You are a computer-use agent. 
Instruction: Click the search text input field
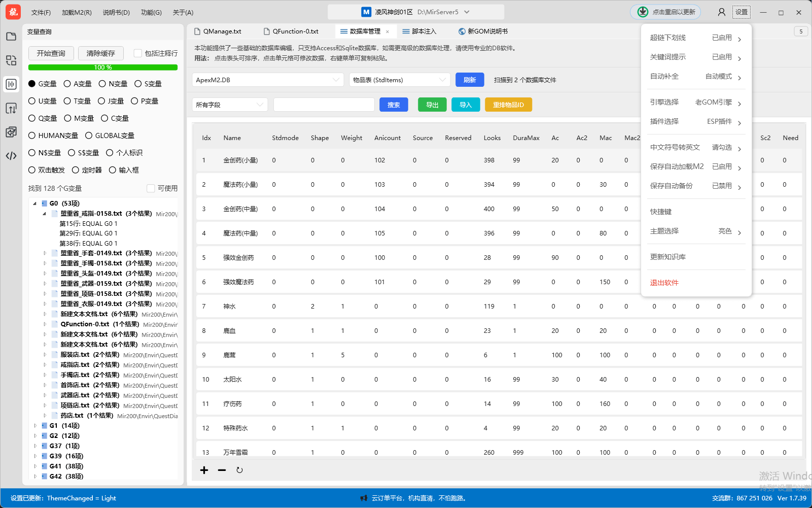pos(324,105)
